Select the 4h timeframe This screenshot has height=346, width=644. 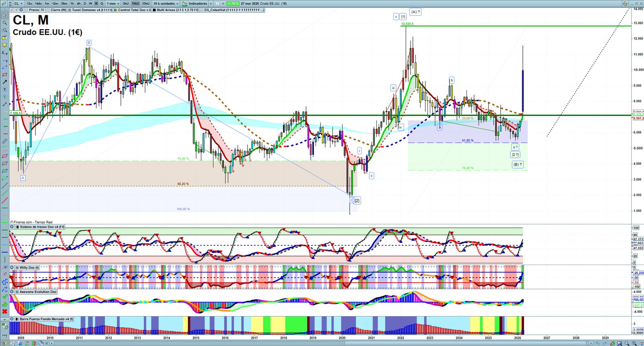click(x=79, y=4)
